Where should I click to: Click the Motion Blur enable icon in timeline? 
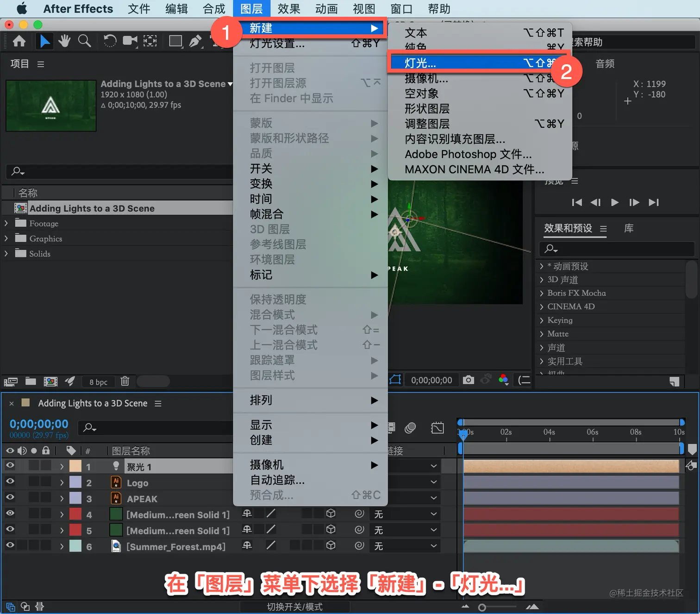[410, 428]
